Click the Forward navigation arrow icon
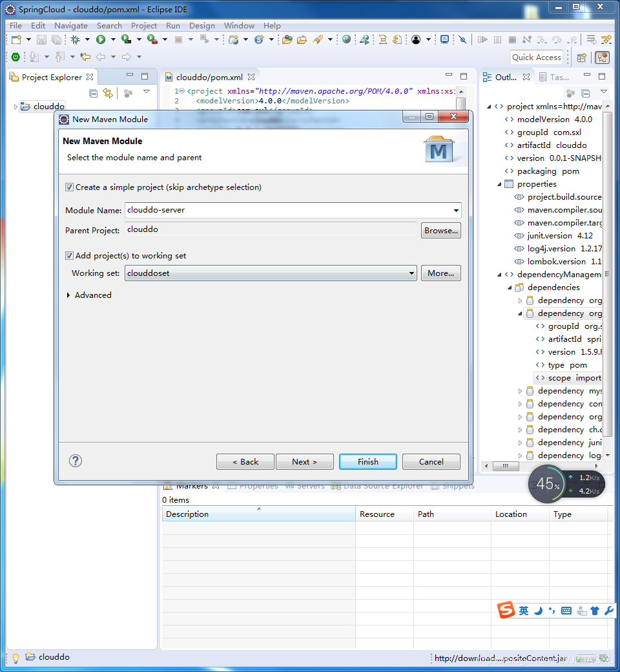Viewport: 620px width, 672px height. tap(127, 57)
